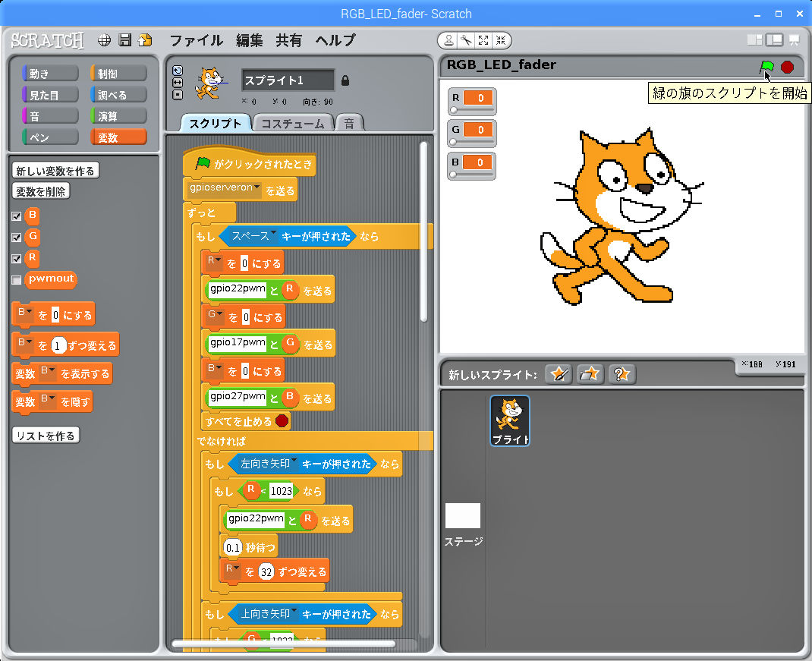Screen dimensions: 812x661
Task: Click リストを作る button
Action: [x=46, y=436]
